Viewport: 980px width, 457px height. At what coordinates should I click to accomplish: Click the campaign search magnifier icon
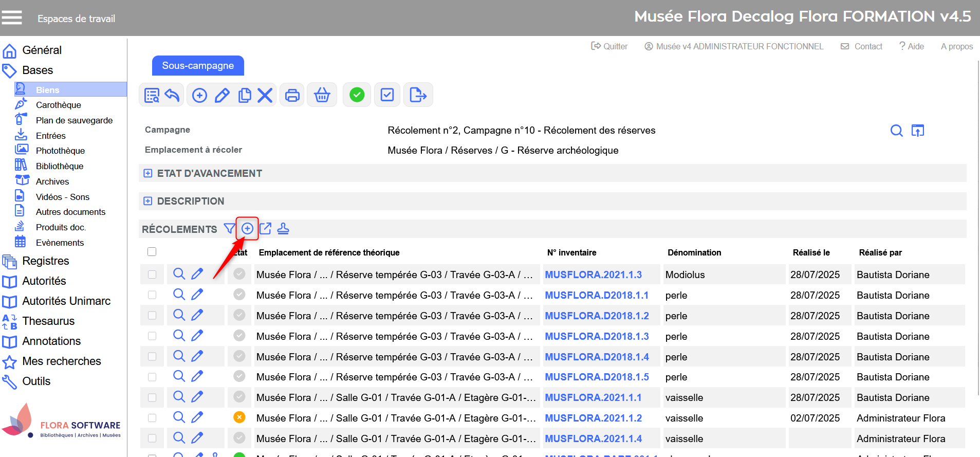point(896,131)
